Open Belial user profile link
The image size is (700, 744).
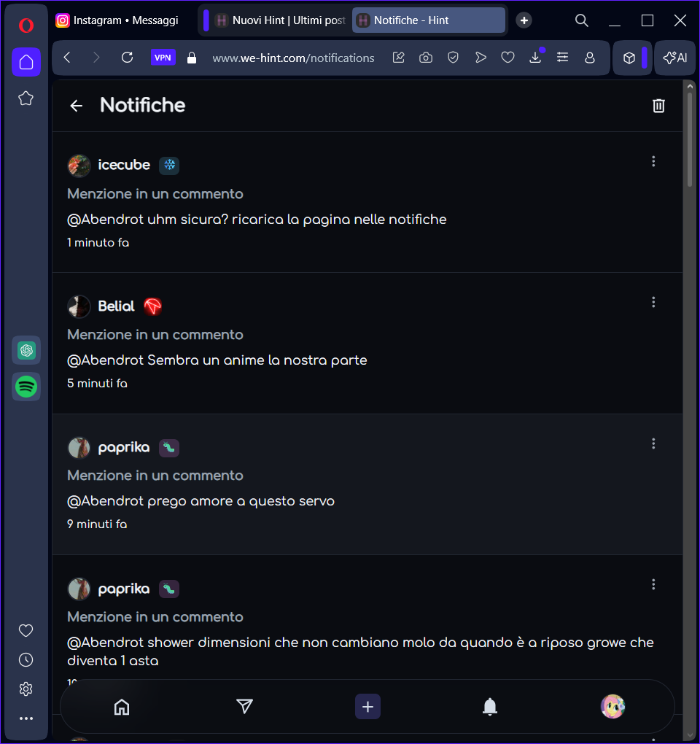click(116, 306)
